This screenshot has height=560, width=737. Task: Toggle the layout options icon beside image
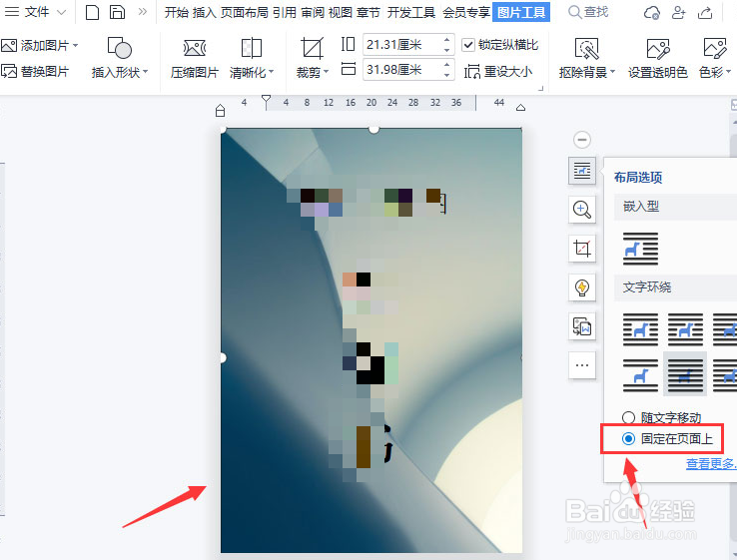pyautogui.click(x=582, y=171)
